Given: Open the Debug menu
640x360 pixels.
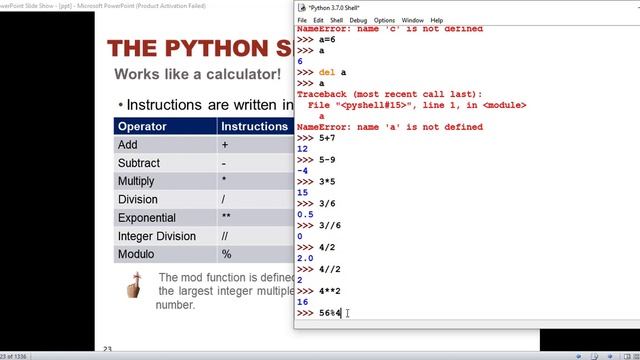Looking at the screenshot, I should pyautogui.click(x=358, y=20).
